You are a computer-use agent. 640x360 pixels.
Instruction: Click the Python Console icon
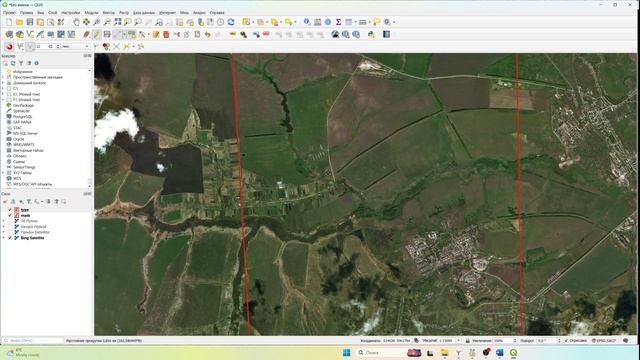(x=371, y=35)
